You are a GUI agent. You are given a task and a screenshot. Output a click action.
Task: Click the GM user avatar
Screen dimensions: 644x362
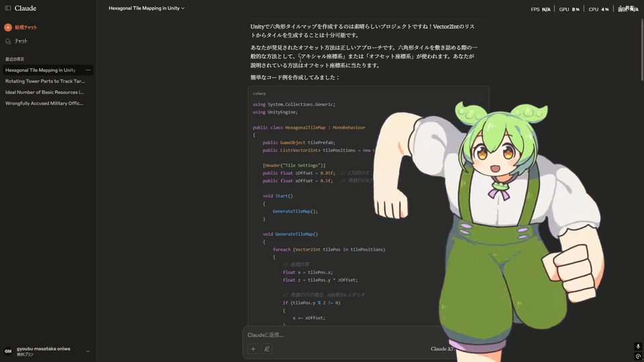[x=8, y=351]
